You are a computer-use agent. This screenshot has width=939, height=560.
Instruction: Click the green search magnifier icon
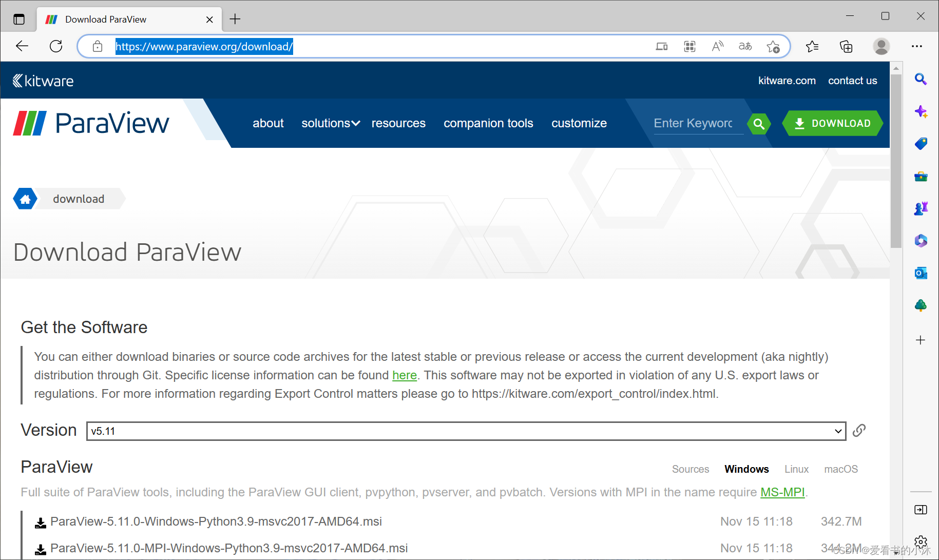(x=759, y=124)
